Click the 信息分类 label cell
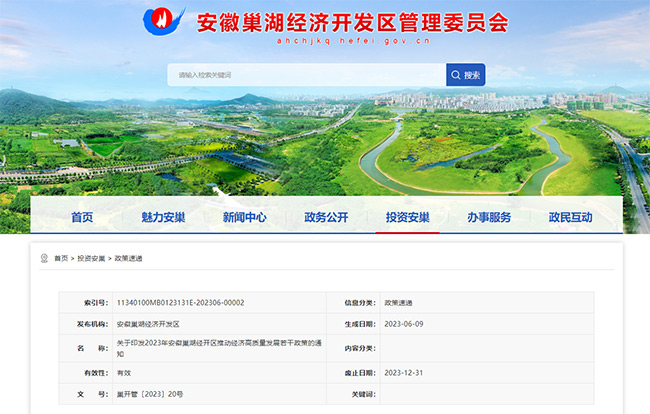The image size is (650, 414). tap(354, 303)
